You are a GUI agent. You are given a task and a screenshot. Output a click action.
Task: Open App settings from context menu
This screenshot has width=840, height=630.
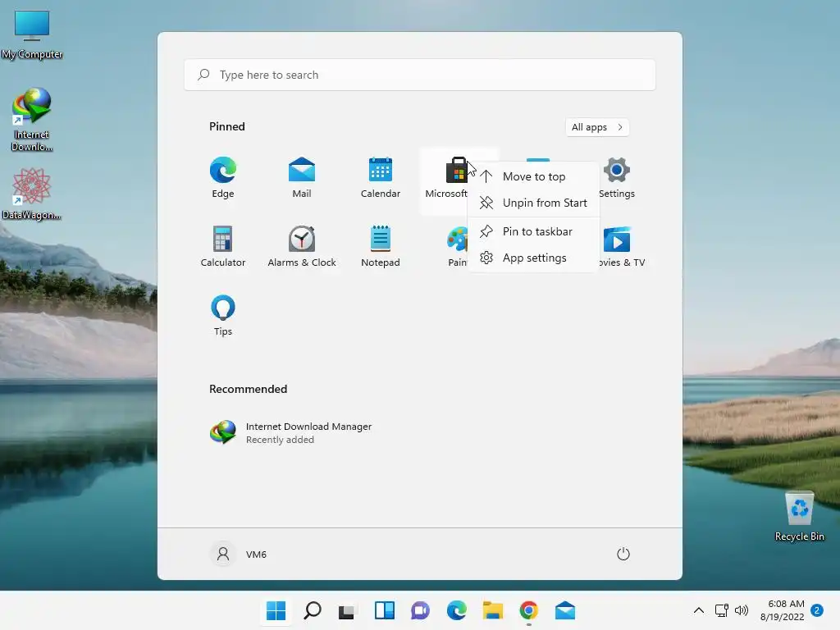[533, 258]
